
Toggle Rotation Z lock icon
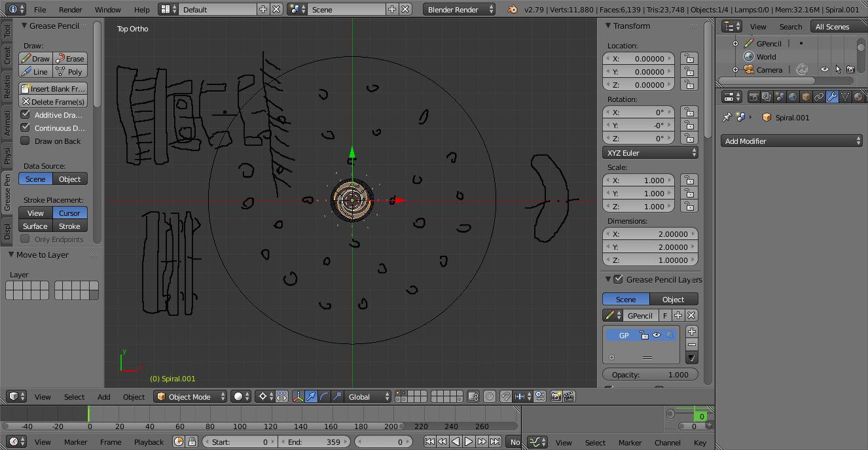tap(689, 138)
